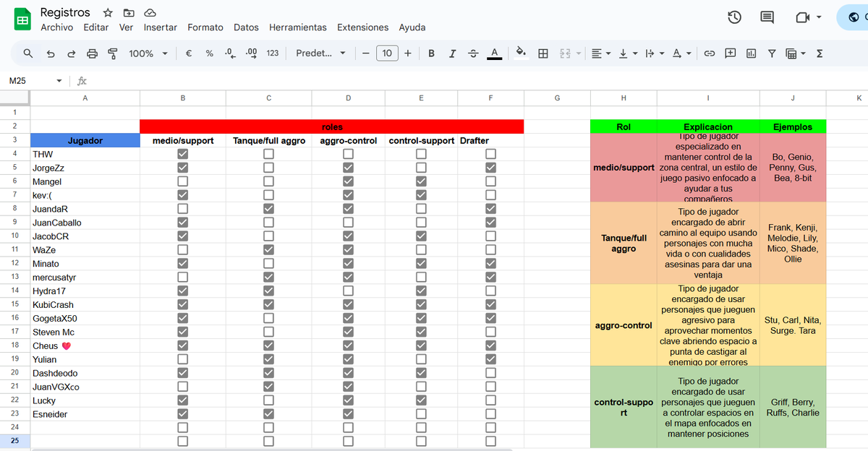Image resolution: width=868 pixels, height=451 pixels.
Task: Select the cell with Cheus name
Action: tap(85, 345)
